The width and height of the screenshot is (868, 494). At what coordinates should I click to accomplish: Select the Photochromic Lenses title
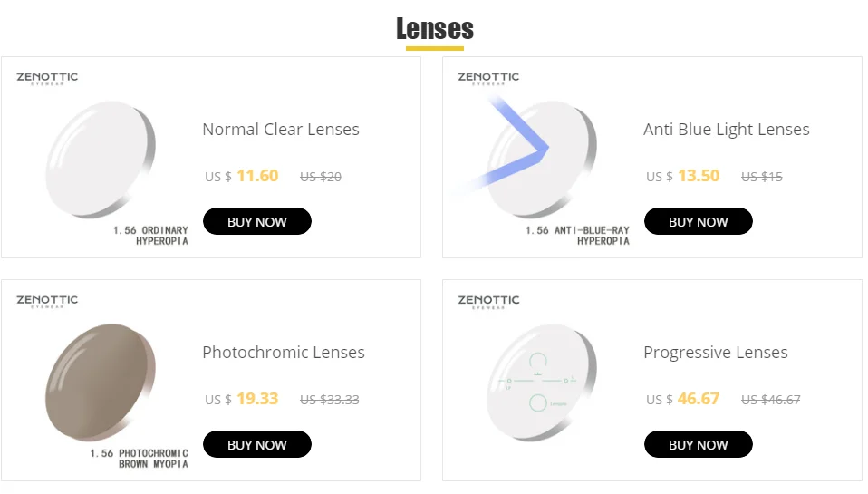click(284, 353)
